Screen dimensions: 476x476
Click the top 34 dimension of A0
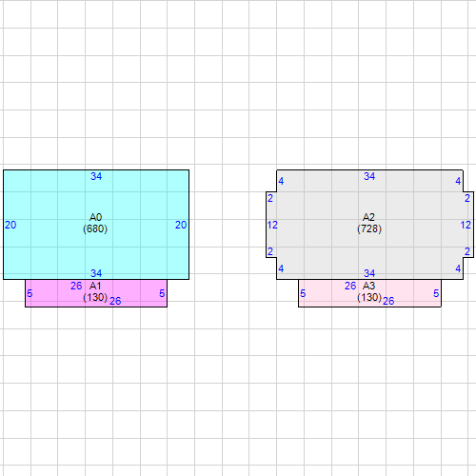pos(96,176)
